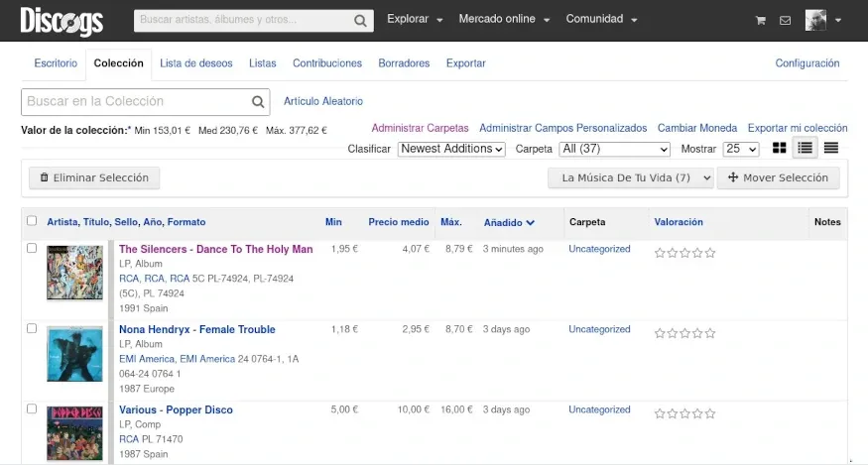Open Various - Popper Disco release
The width and height of the screenshot is (868, 465).
[176, 410]
